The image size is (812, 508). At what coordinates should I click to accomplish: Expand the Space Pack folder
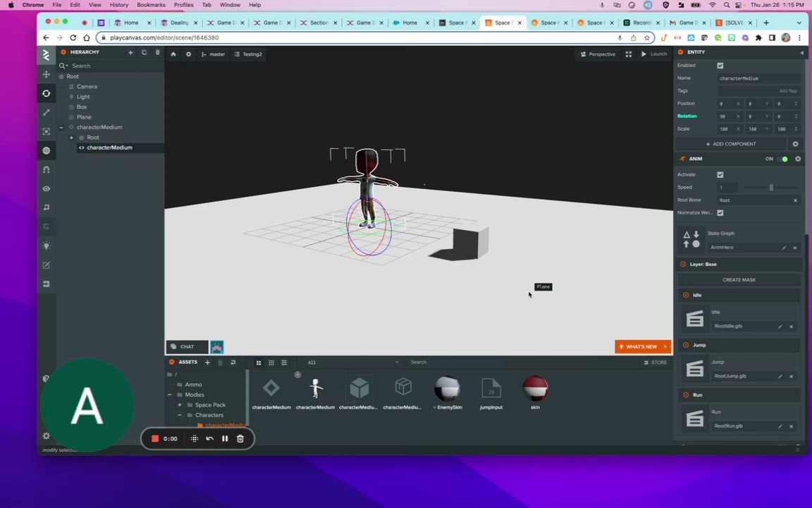click(180, 405)
